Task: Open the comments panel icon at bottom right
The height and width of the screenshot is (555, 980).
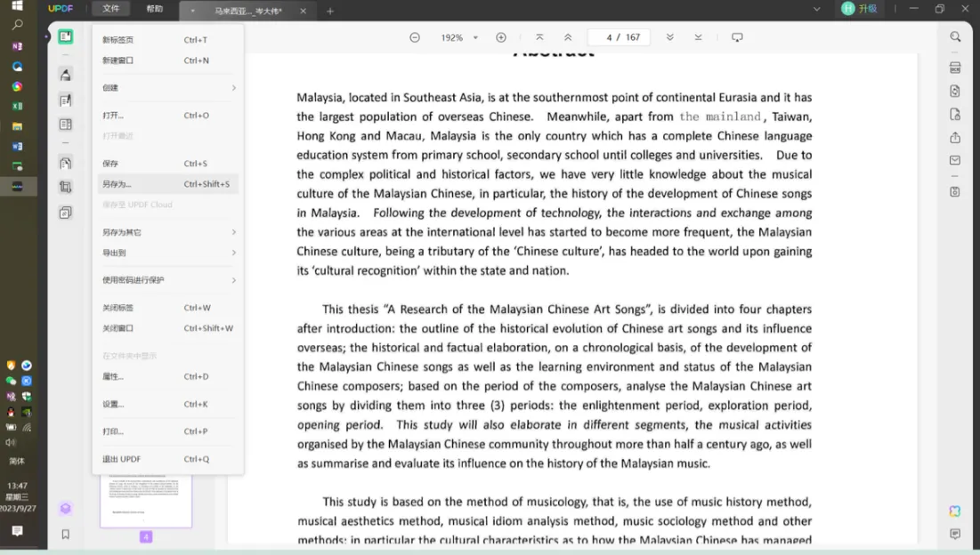Action: (955, 534)
